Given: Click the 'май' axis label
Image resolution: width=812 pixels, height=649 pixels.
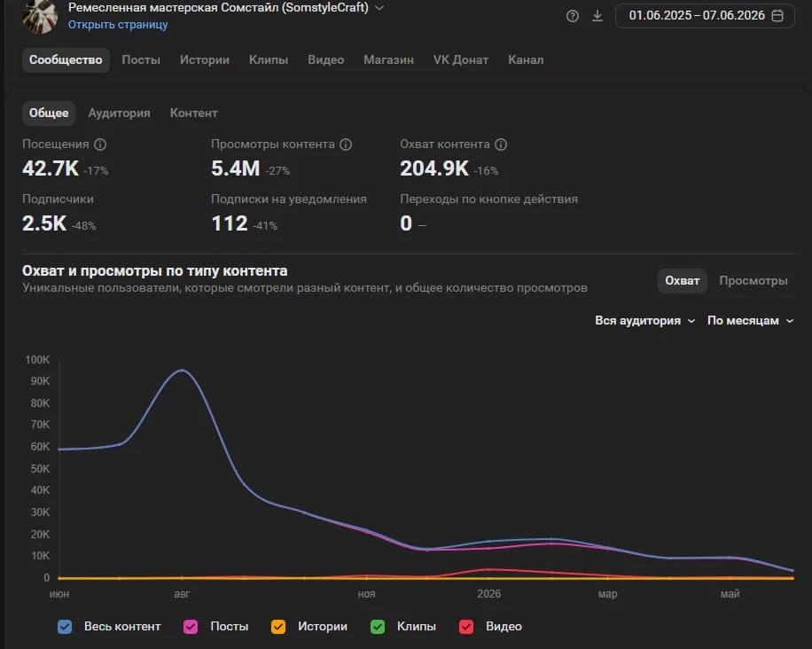Looking at the screenshot, I should [x=730, y=594].
